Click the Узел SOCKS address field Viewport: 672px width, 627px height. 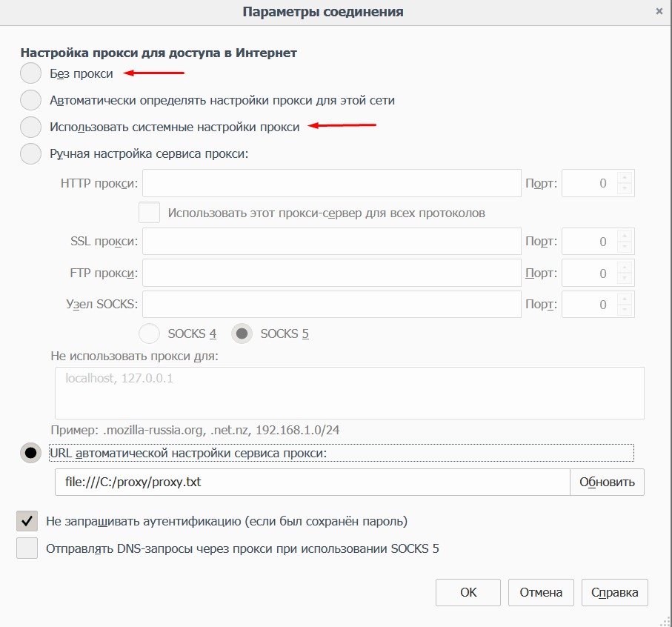tap(332, 305)
